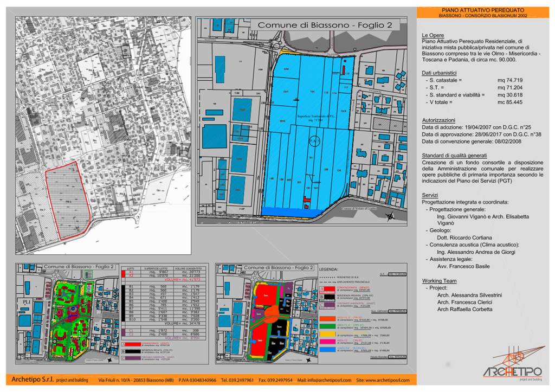Screen dimensions: 555x392
Task: Click the blue swatch in the LEGENDA
Action: [x=327, y=350]
